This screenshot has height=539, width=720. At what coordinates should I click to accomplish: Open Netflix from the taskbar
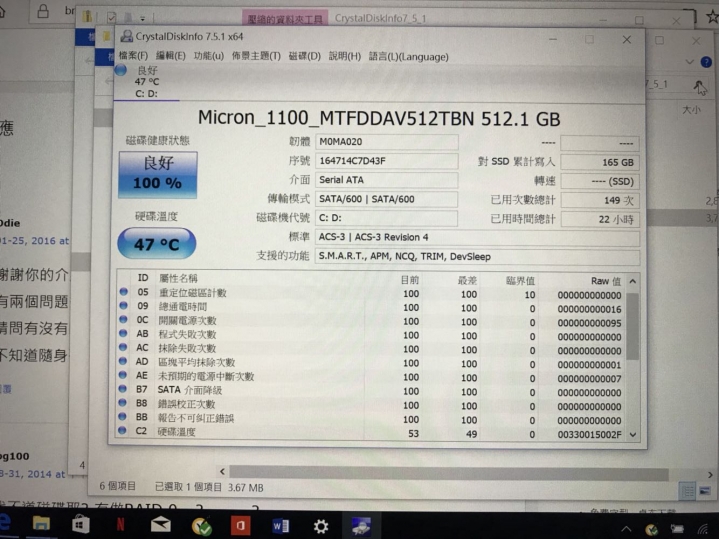pyautogui.click(x=121, y=525)
